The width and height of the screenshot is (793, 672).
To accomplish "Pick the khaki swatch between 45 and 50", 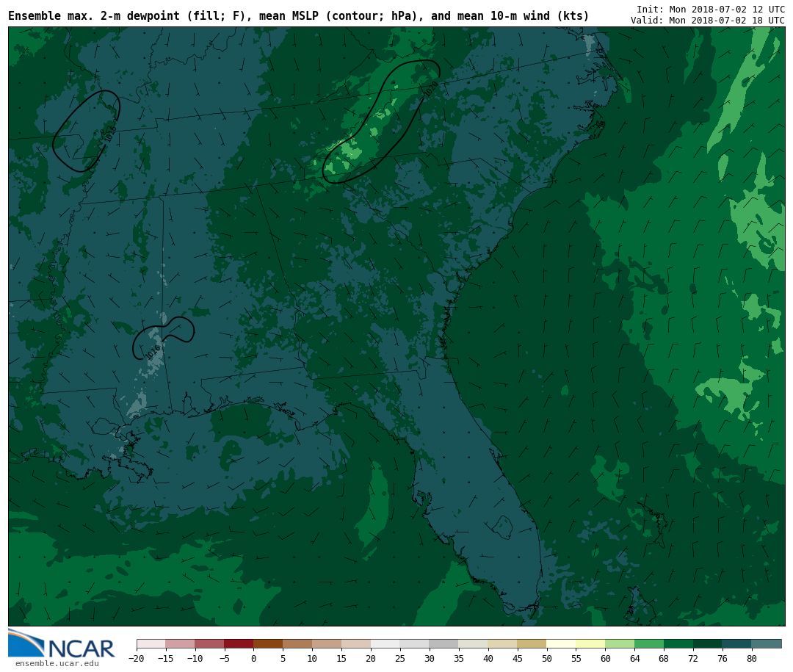I will (x=532, y=643).
